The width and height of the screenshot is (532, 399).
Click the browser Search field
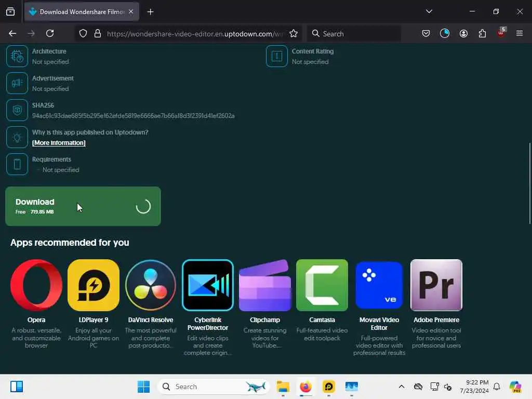pyautogui.click(x=354, y=34)
